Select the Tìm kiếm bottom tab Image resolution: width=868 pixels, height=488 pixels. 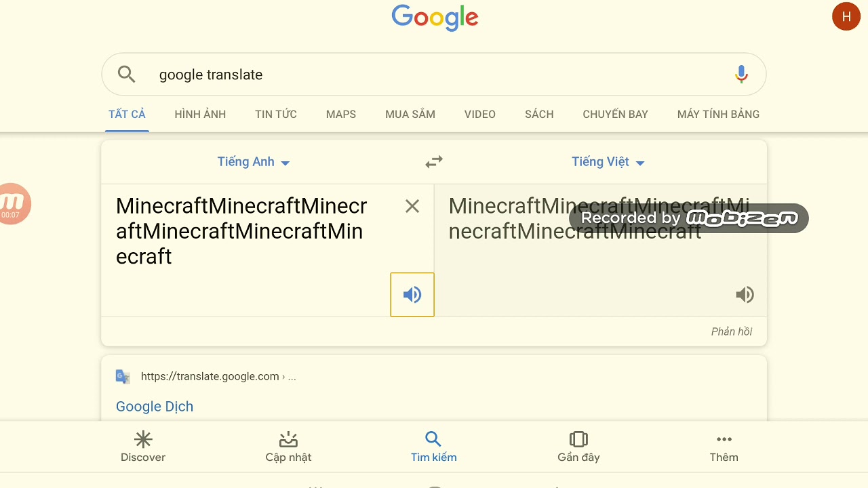point(433,447)
